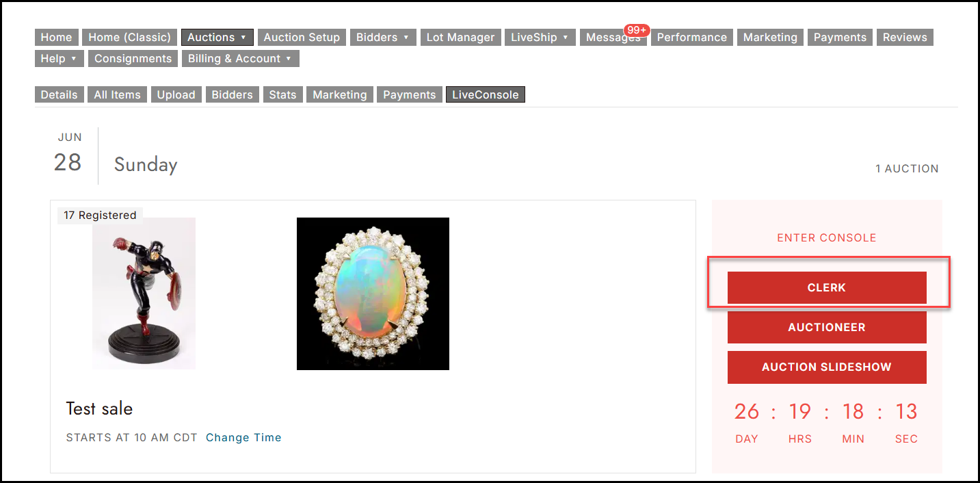
Task: Click the countdown days value 26
Action: (x=747, y=411)
